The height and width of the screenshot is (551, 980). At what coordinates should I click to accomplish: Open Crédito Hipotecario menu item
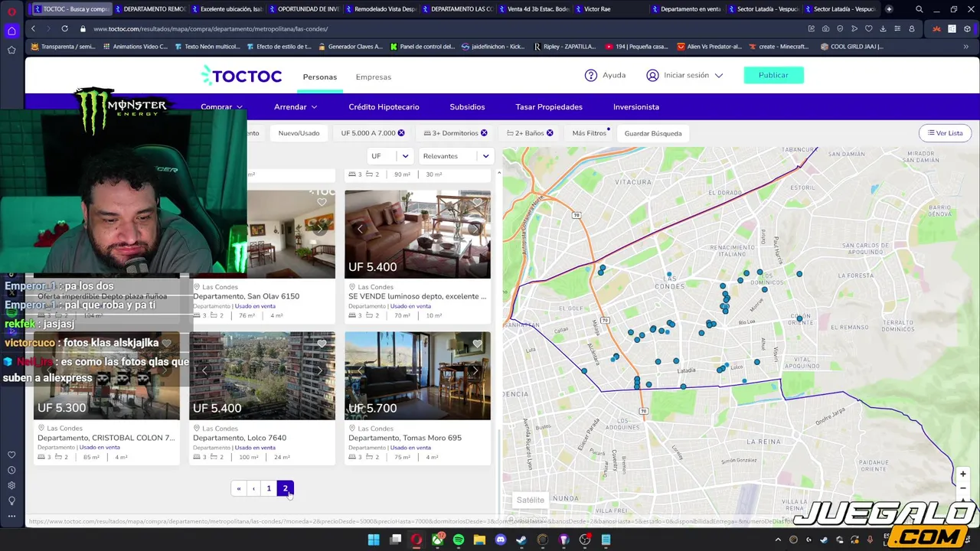(x=384, y=107)
